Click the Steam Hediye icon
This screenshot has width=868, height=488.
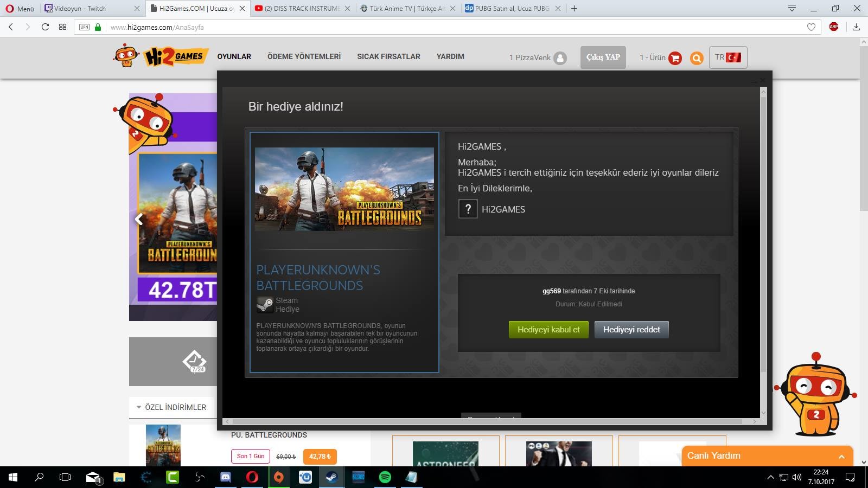tap(265, 305)
